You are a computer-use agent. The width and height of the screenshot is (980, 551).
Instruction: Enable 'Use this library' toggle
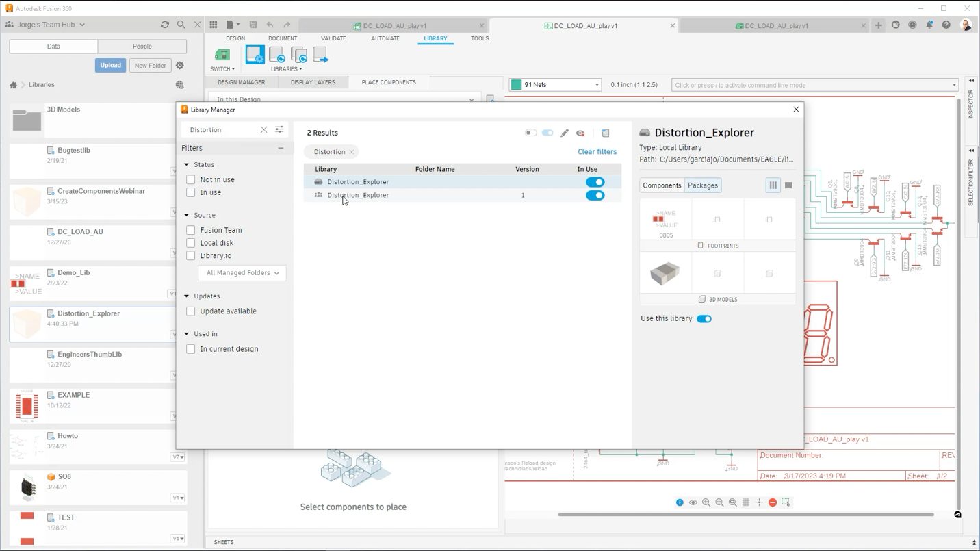[704, 318]
